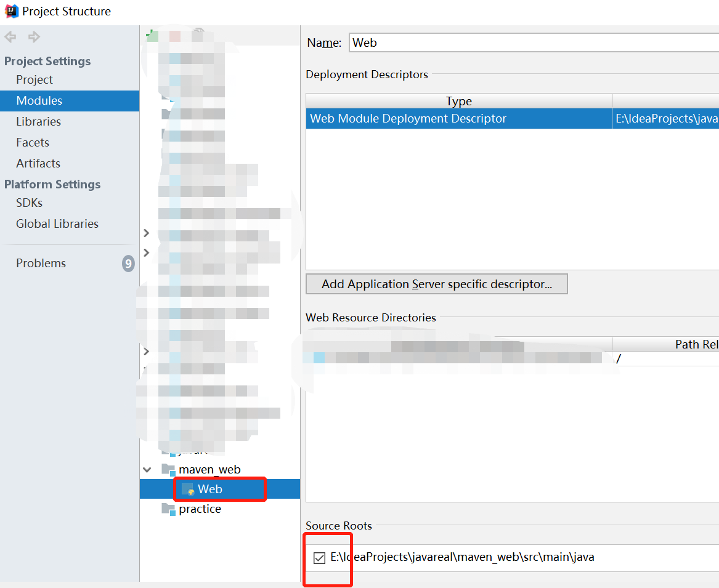Click the forward navigation arrow
The image size is (719, 588).
pos(34,37)
